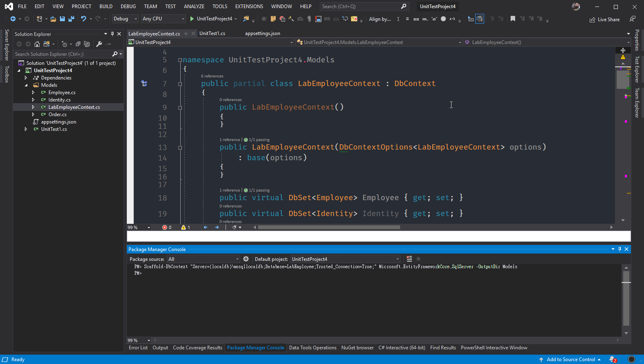Screen dimensions: 644x364
Task: Click Add to Source Control in status bar
Action: tap(570, 360)
